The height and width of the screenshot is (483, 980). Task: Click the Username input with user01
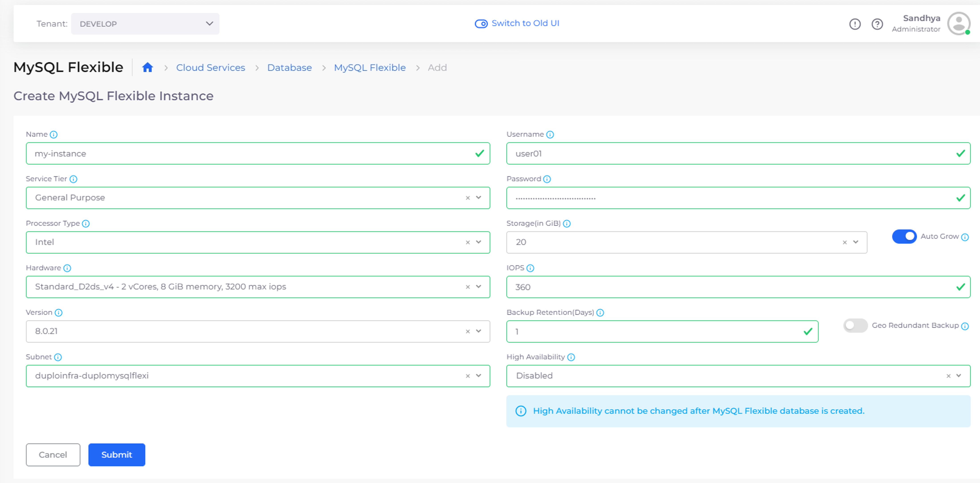[738, 153]
